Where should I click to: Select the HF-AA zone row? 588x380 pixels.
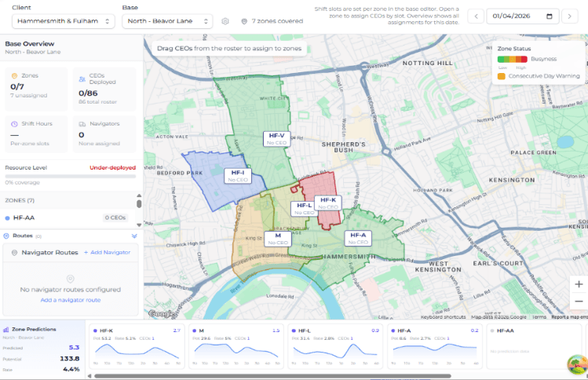[67, 218]
